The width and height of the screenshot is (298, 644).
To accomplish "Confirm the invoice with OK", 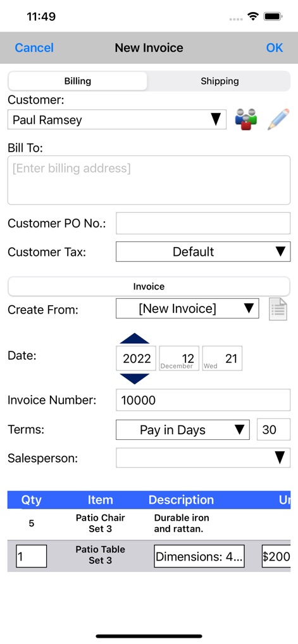I will [275, 47].
